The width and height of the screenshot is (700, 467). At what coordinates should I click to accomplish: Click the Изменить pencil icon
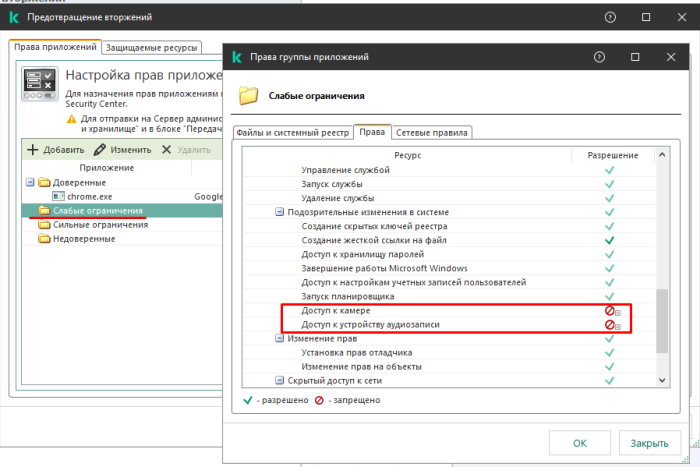[100, 150]
